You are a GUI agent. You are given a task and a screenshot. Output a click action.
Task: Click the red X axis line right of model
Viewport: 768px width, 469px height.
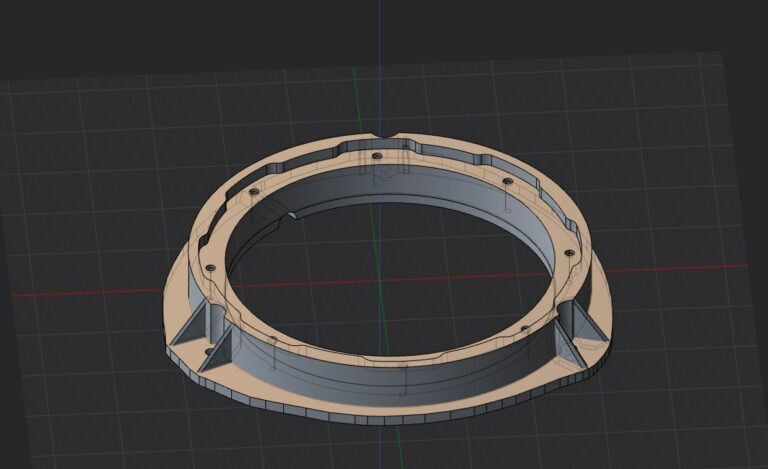click(676, 268)
